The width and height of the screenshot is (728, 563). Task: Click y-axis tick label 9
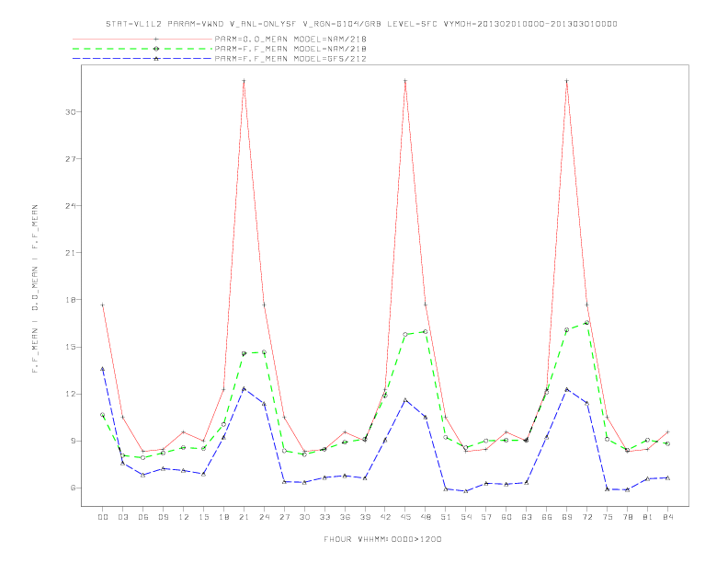click(74, 441)
